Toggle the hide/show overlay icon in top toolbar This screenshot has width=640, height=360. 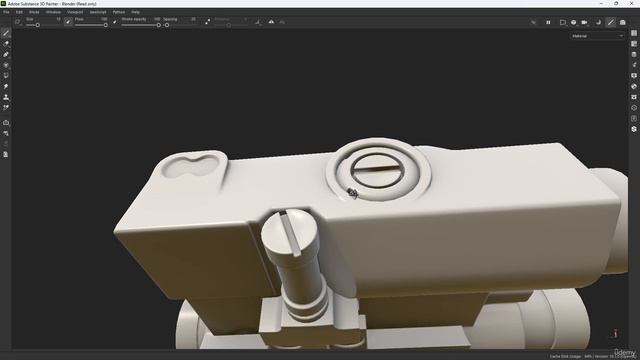533,22
